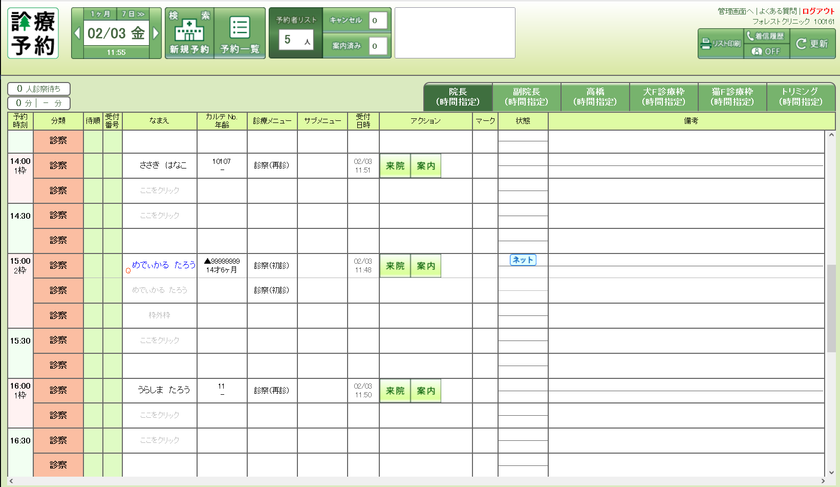Switch to 猫F診療枠 tab
This screenshot has height=487, width=840.
[x=732, y=97]
